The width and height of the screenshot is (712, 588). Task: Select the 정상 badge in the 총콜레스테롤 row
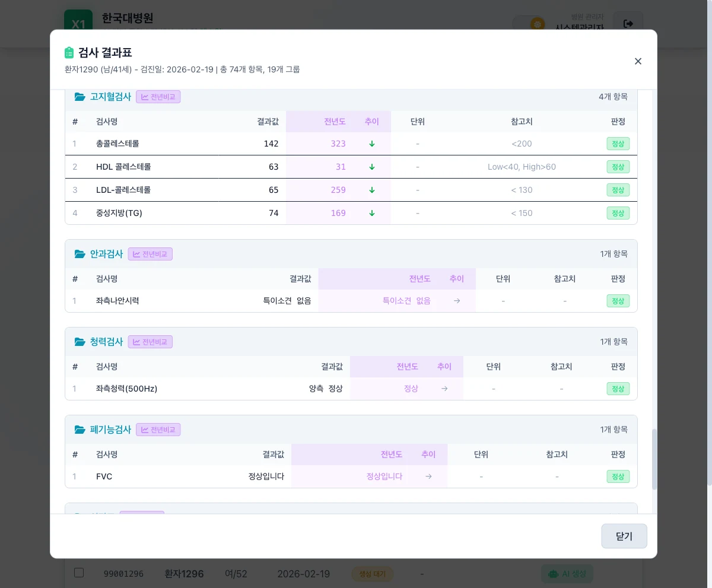point(618,144)
